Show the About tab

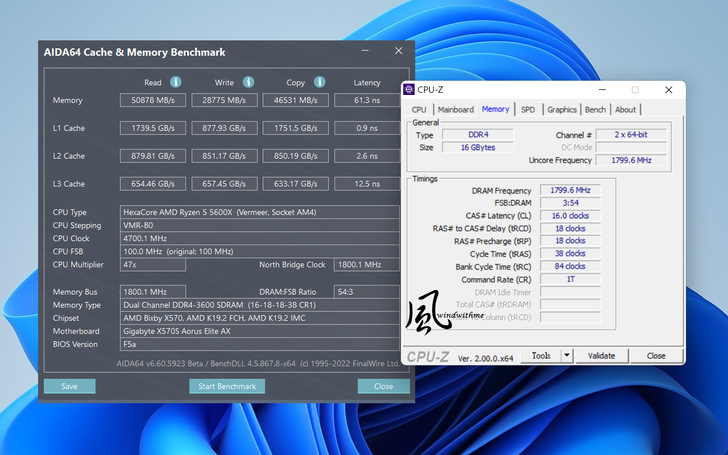click(625, 110)
